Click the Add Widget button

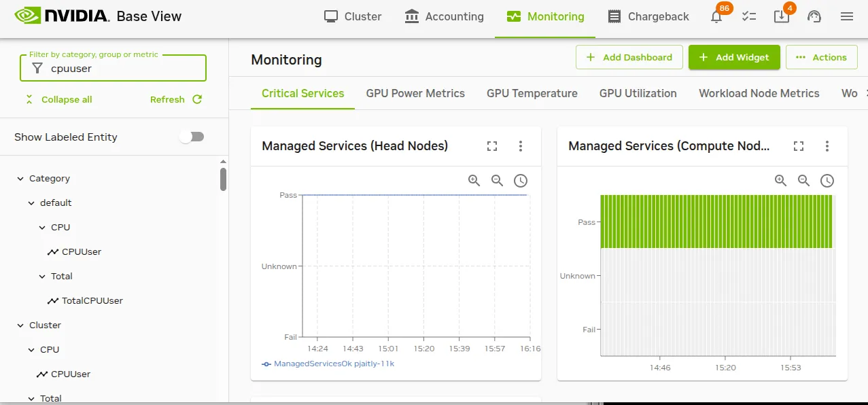tap(734, 57)
